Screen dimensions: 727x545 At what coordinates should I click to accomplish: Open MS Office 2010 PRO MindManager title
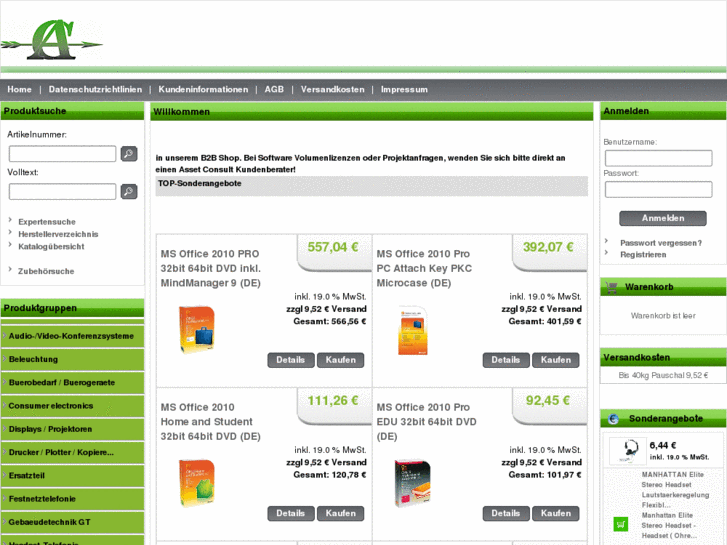point(210,269)
